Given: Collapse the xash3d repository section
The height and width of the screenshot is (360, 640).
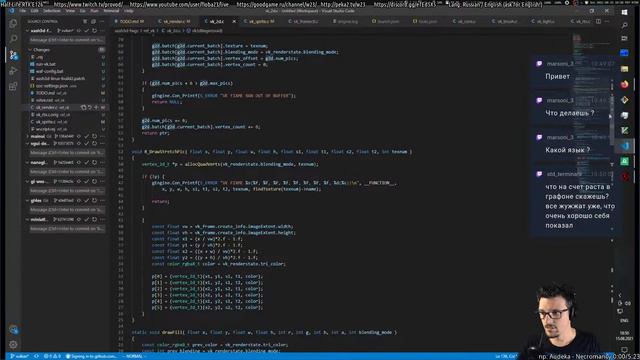Looking at the screenshot, I should (x=27, y=31).
